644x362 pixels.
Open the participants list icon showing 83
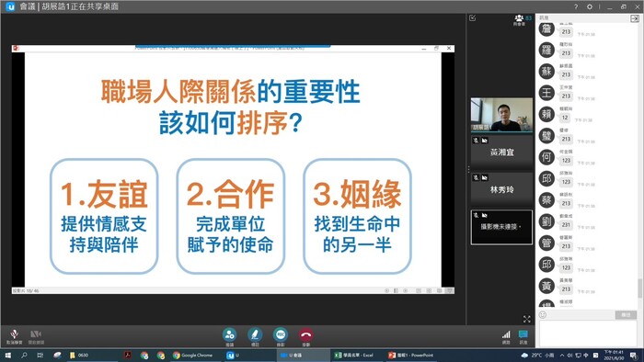coord(522,19)
